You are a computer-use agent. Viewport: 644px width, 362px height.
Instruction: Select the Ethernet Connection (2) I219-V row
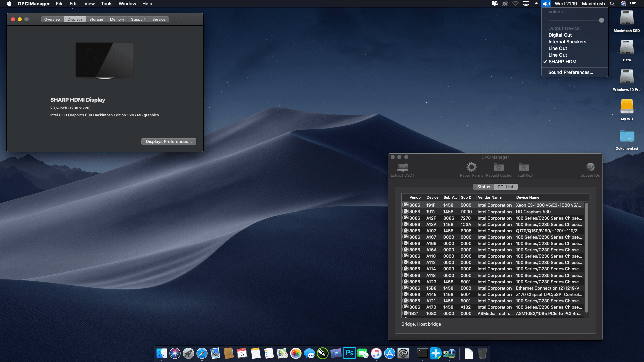click(x=493, y=288)
